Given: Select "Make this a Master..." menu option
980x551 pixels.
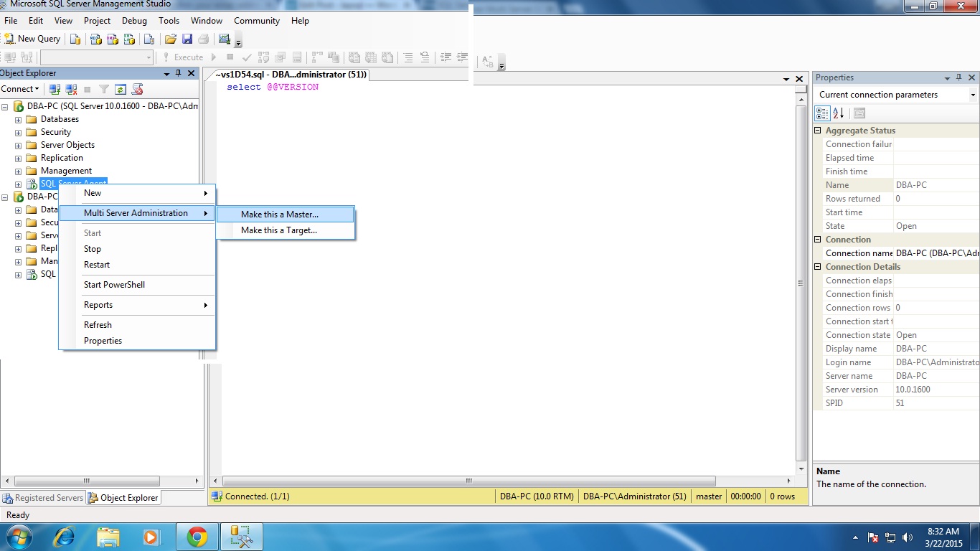Looking at the screenshot, I should (x=279, y=215).
